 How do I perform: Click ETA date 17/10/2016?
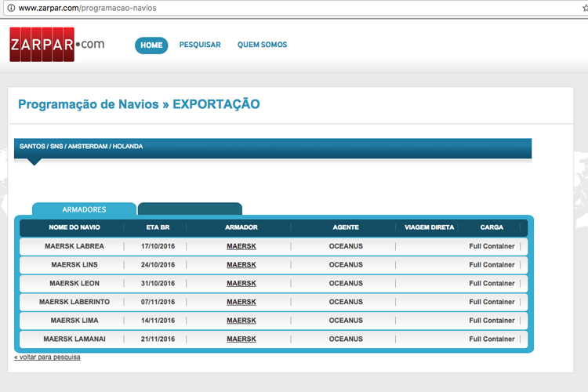click(x=158, y=246)
